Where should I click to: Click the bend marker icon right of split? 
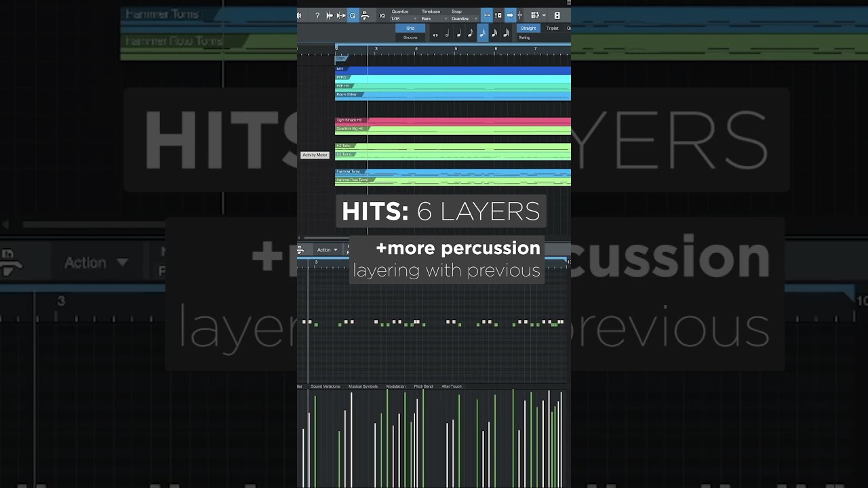341,16
